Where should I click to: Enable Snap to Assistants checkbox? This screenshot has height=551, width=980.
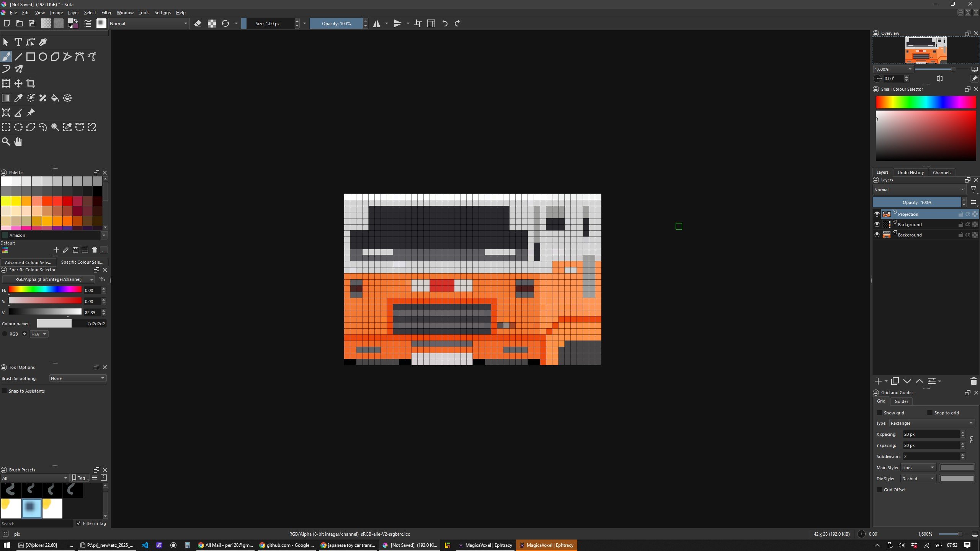point(5,391)
